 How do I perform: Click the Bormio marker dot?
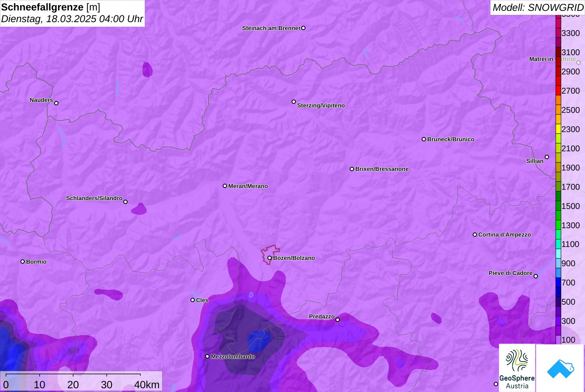[23, 262]
